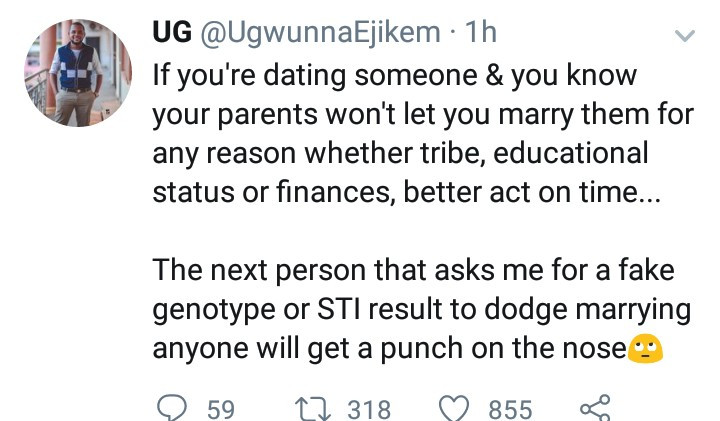Click the text "better act on time..."
This screenshot has width=720, height=421.
point(545,191)
